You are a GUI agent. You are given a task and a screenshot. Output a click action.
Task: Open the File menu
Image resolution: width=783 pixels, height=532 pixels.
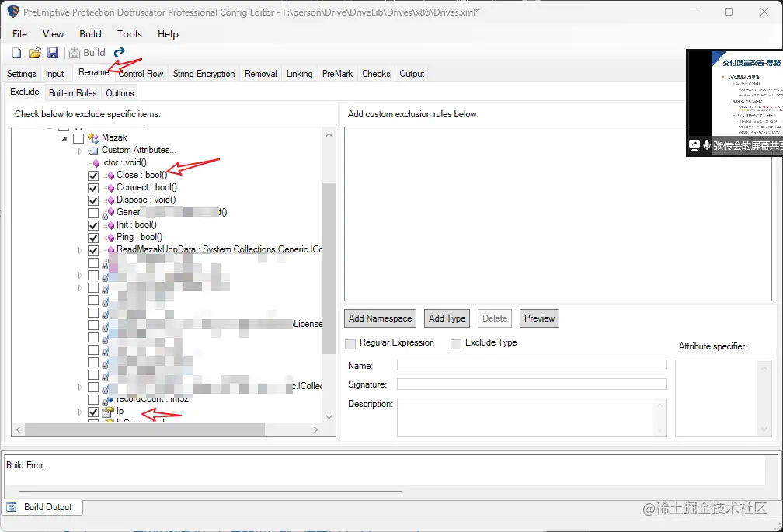tap(19, 33)
